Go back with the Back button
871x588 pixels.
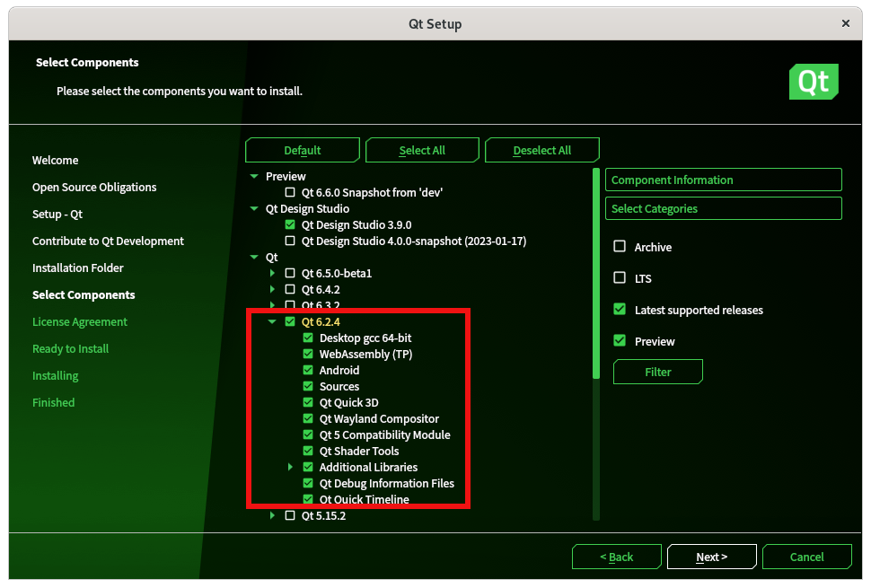[617, 557]
